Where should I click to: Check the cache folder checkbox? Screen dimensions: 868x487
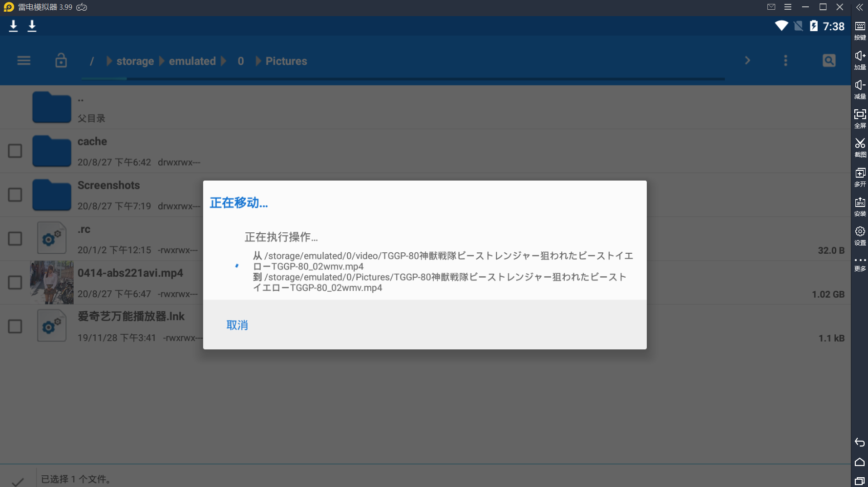(x=15, y=151)
